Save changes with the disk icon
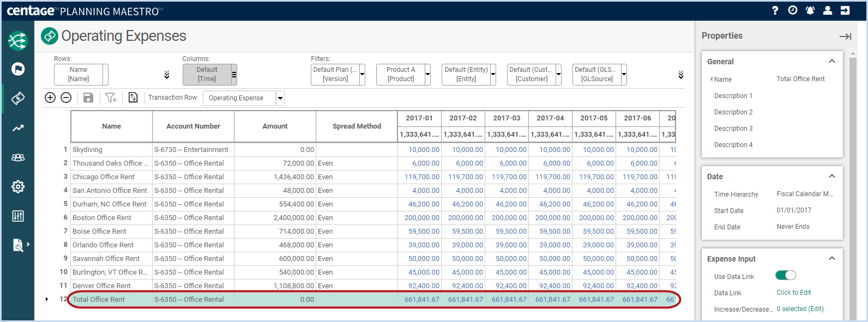The width and height of the screenshot is (868, 322). [88, 98]
